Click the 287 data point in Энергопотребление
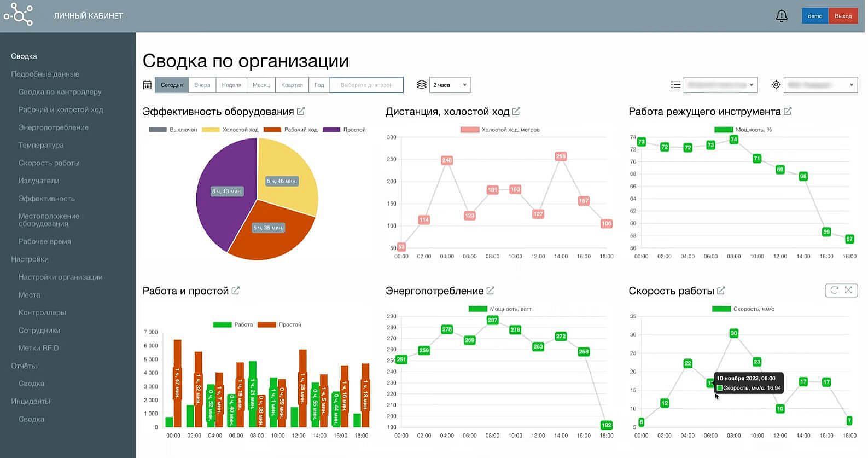Viewport: 868px width, 458px height. pos(492,320)
